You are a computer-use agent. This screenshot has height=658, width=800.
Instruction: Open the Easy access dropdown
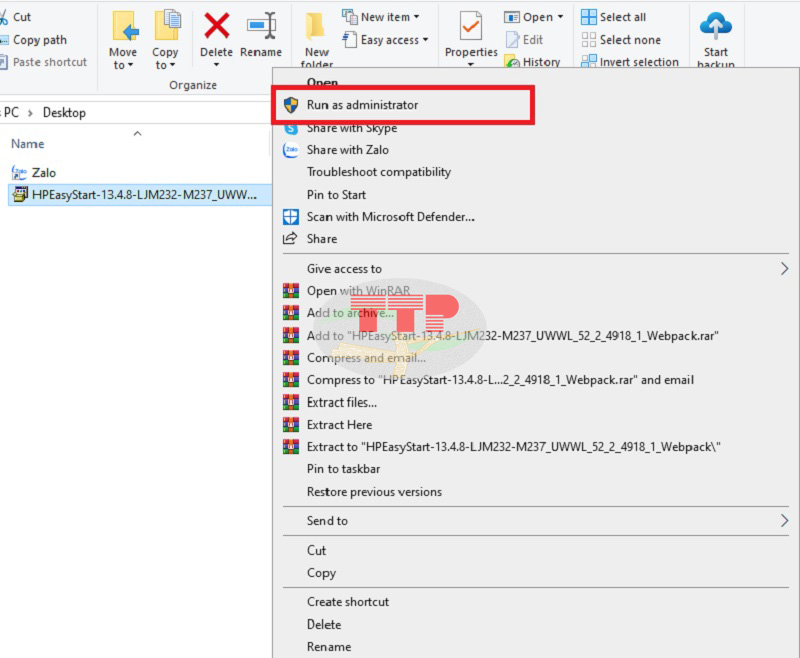385,39
